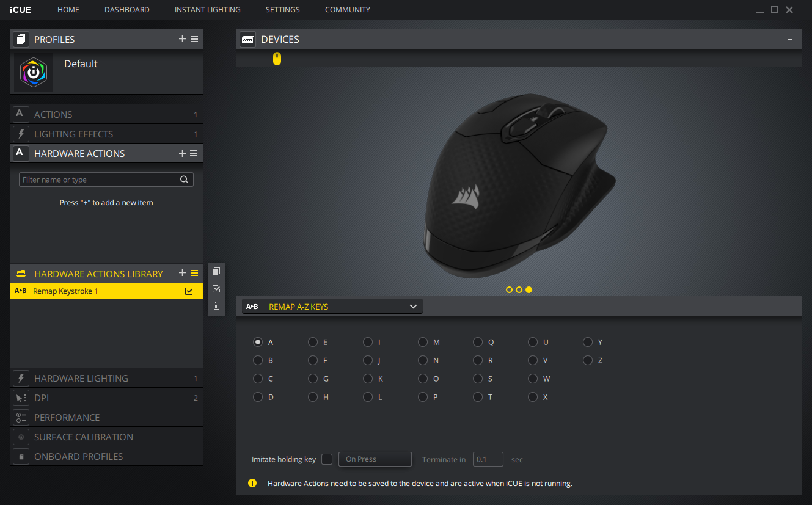Click the Lighting Effects bolt icon

pos(21,134)
